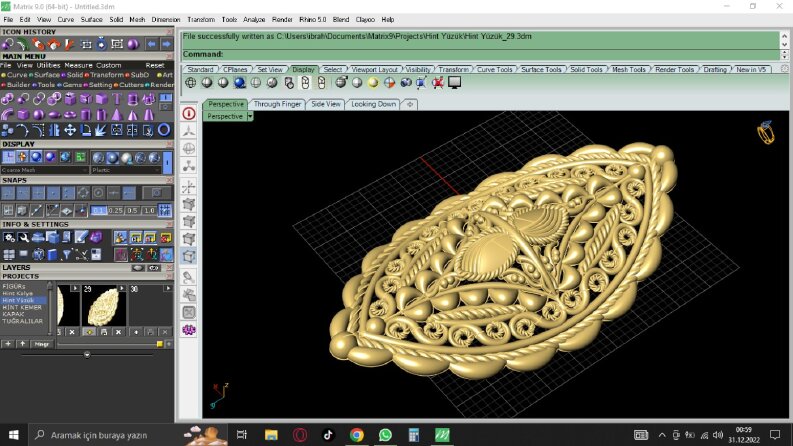This screenshot has height=446, width=793.
Task: Open the Plastic material dropdown
Action: (126, 170)
